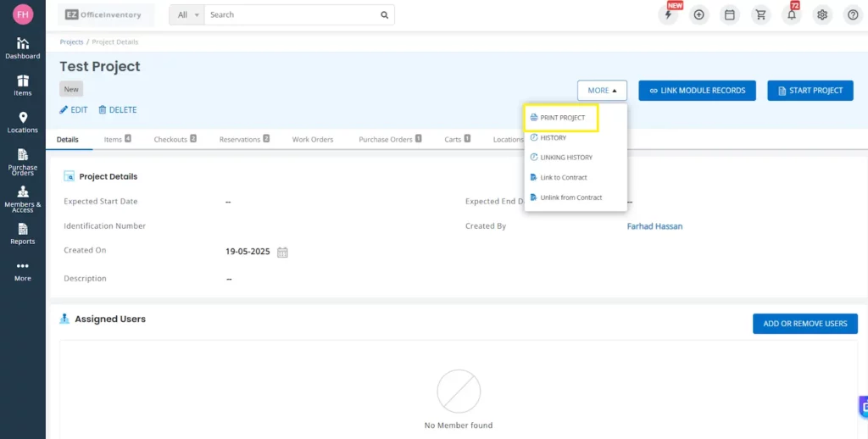Select Print Project from the menu

pyautogui.click(x=562, y=118)
